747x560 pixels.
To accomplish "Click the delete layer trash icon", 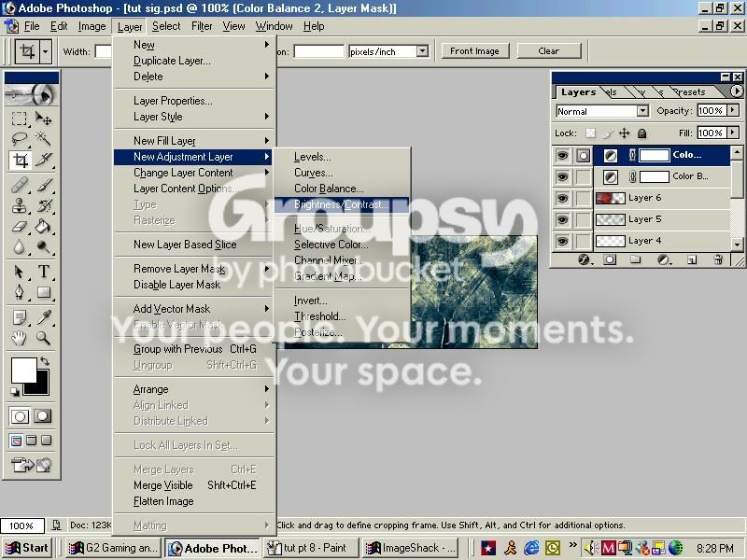I will pyautogui.click(x=718, y=259).
